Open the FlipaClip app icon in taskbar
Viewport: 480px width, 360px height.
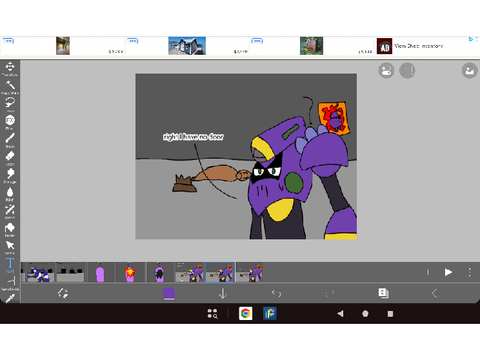click(270, 314)
